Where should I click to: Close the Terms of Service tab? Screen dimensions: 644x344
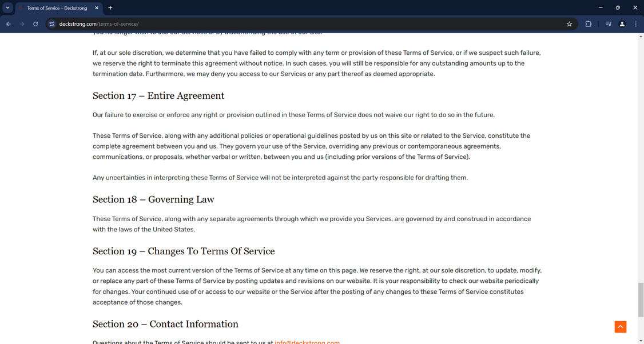[97, 8]
